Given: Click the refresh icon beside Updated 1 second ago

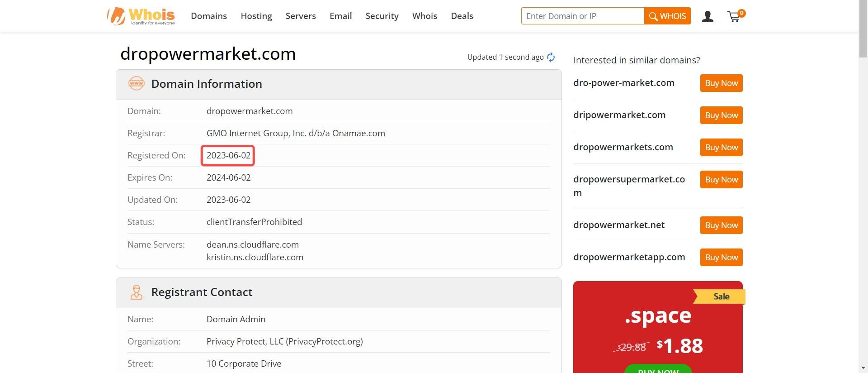Looking at the screenshot, I should point(551,57).
